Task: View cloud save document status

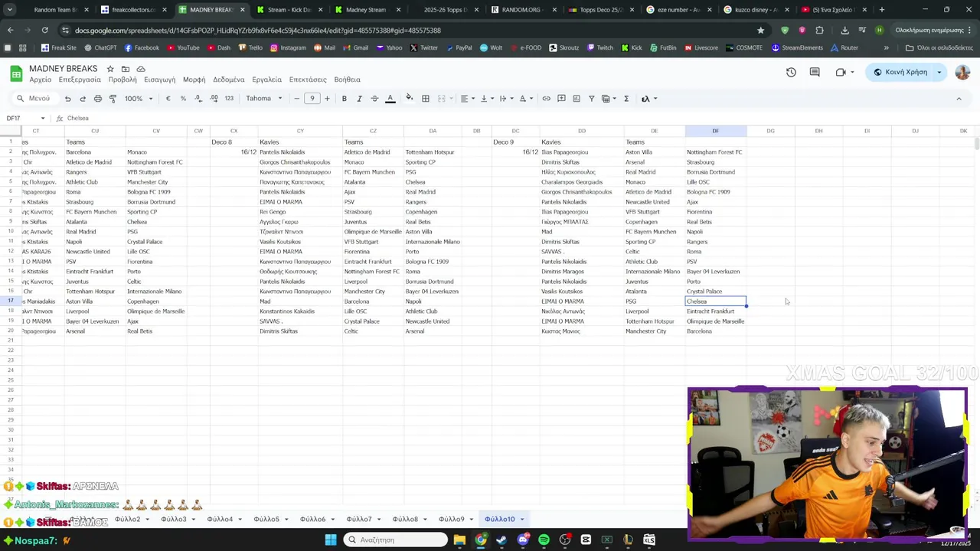Action: (141, 69)
